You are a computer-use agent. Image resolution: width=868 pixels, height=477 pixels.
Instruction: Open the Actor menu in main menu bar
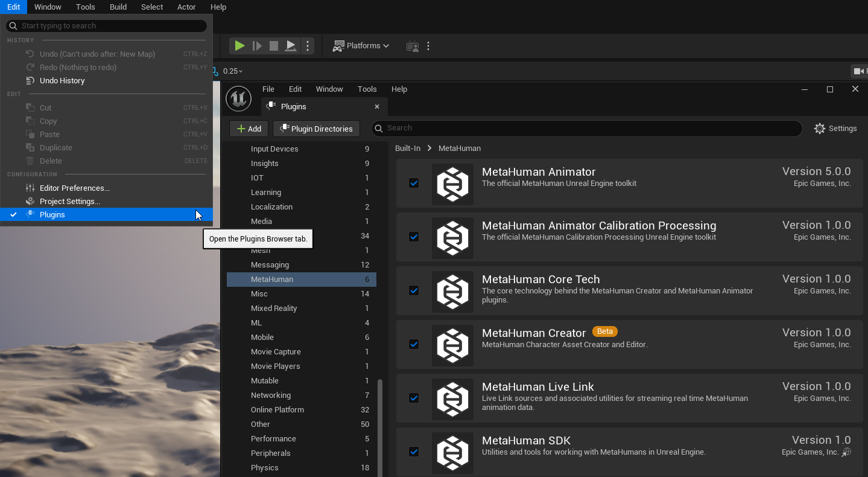[186, 7]
